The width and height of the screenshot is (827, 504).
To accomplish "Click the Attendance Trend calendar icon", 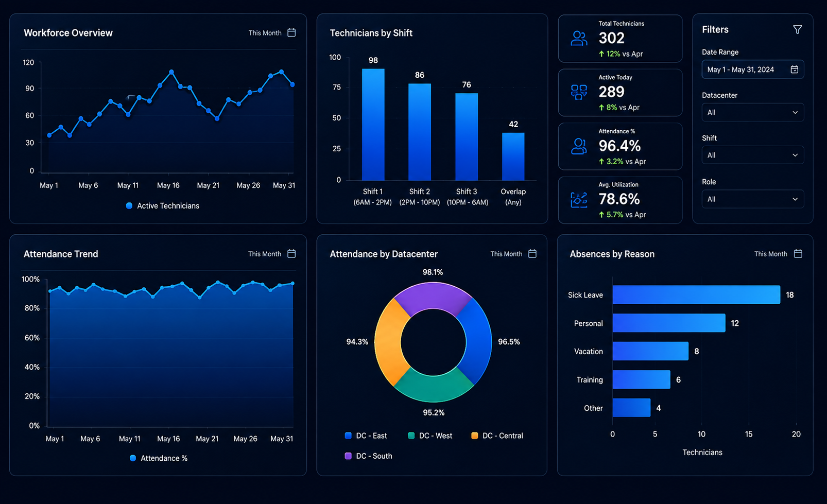I will coord(291,253).
